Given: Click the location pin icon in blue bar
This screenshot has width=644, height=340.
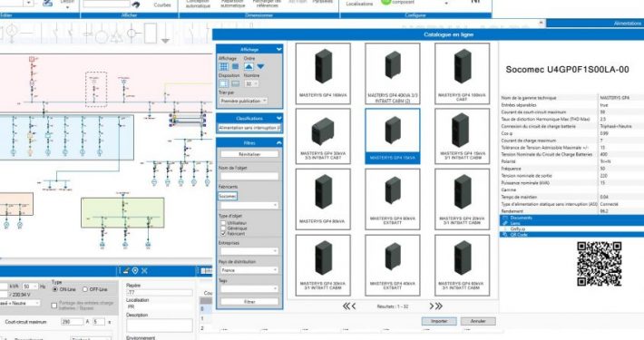Looking at the screenshot, I should (x=135, y=270).
